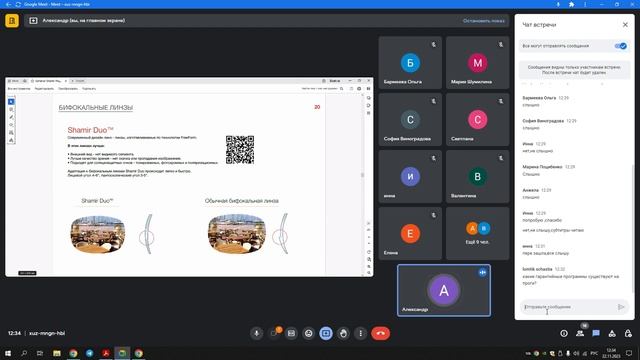Toggle everyone can send messages switch
The width and height of the screenshot is (640, 360).
(620, 46)
